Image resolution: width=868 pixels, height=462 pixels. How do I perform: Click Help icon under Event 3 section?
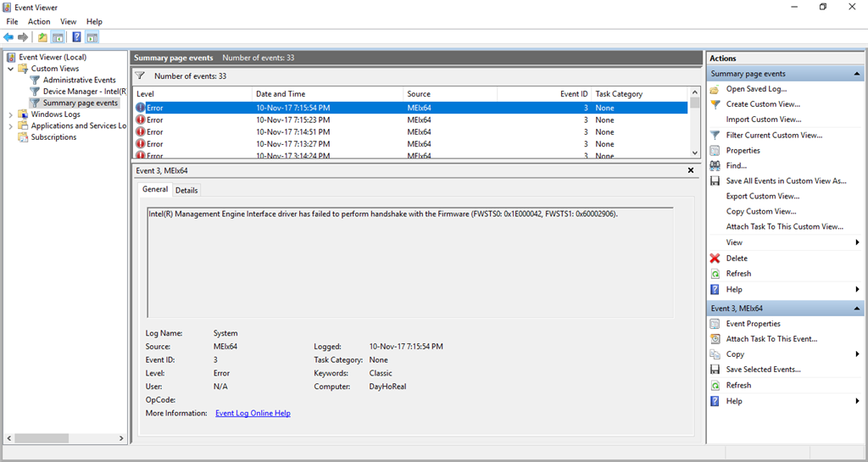(x=715, y=401)
